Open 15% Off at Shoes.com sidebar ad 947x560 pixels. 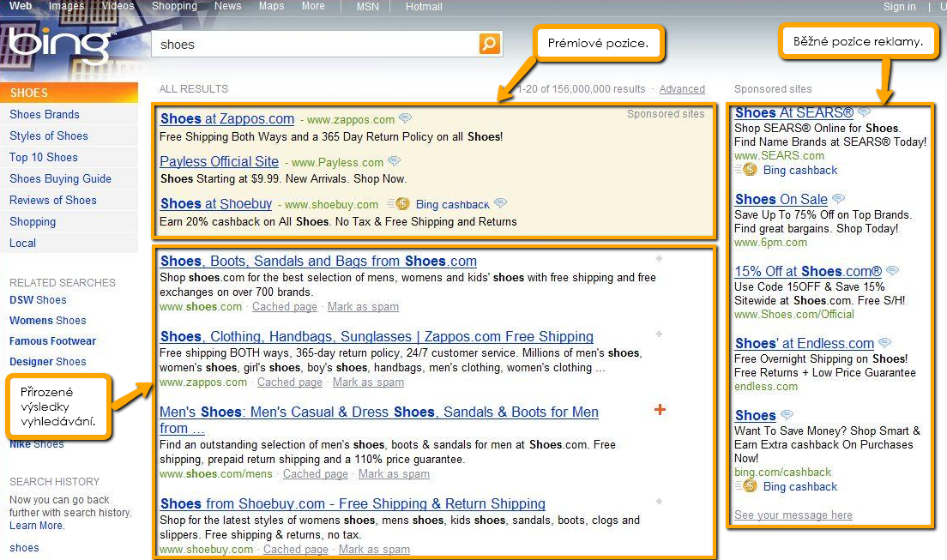click(x=808, y=271)
